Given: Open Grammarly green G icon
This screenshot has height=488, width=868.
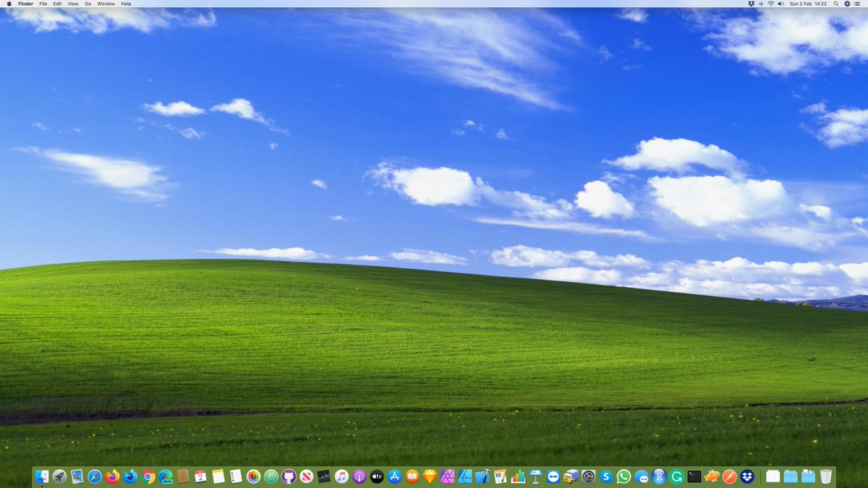Looking at the screenshot, I should (677, 476).
